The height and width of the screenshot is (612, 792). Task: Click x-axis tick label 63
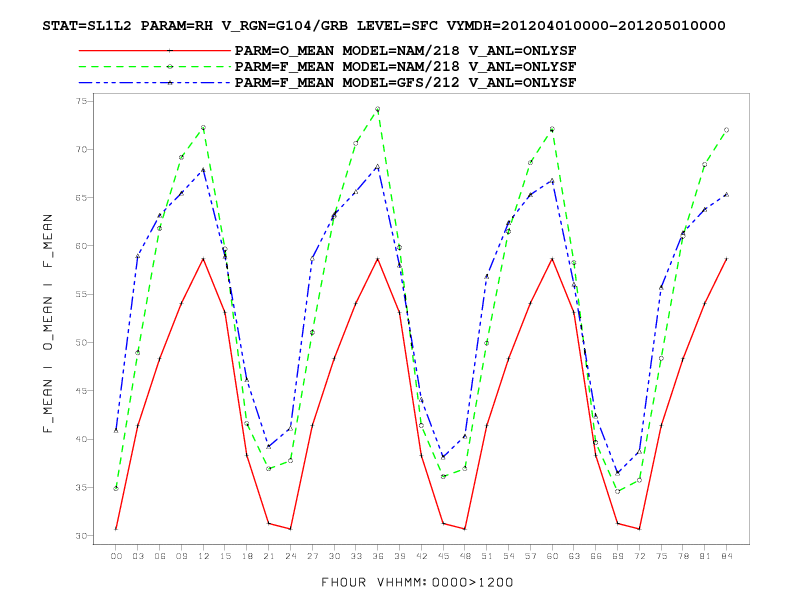click(x=574, y=556)
